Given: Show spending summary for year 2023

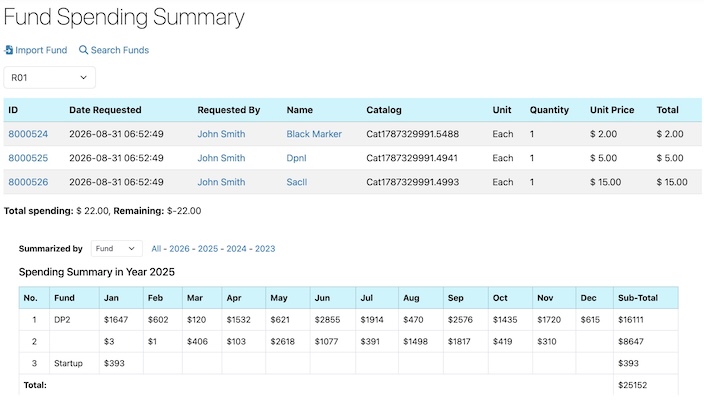Looking at the screenshot, I should (265, 249).
